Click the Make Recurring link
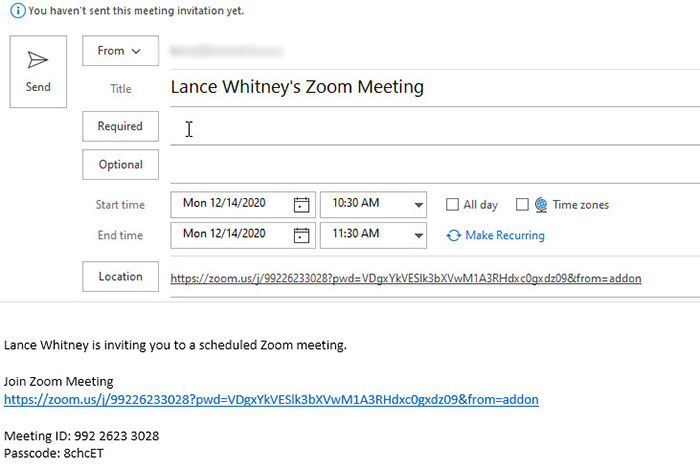 tap(505, 236)
